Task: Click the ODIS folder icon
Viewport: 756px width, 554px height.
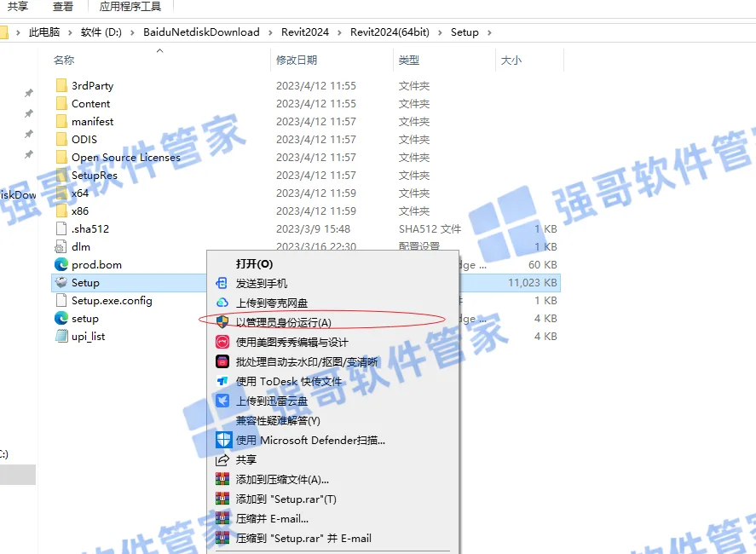Action: click(x=61, y=139)
